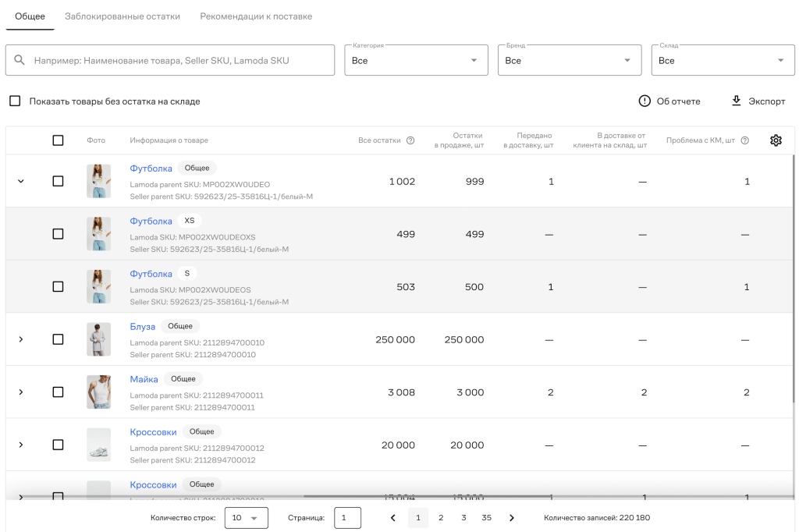Open the table column settings gear

(776, 140)
